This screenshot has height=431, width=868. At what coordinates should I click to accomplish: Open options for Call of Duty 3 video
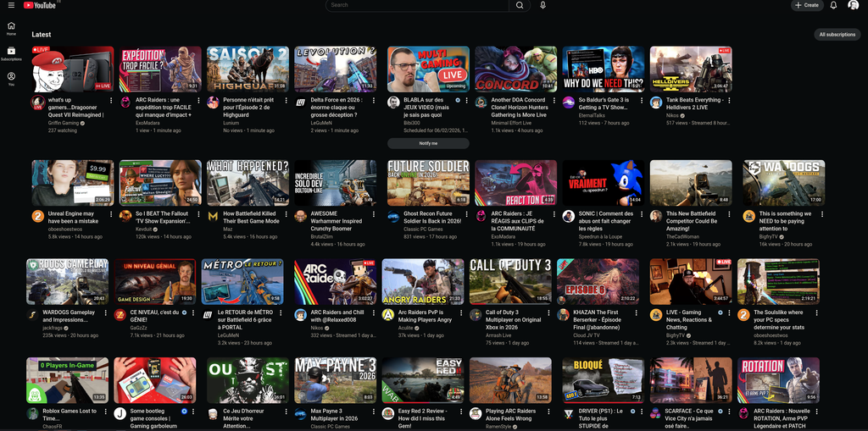[x=548, y=313]
